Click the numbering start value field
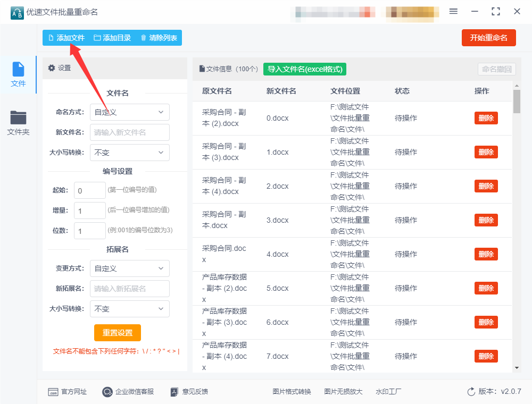 (90, 190)
